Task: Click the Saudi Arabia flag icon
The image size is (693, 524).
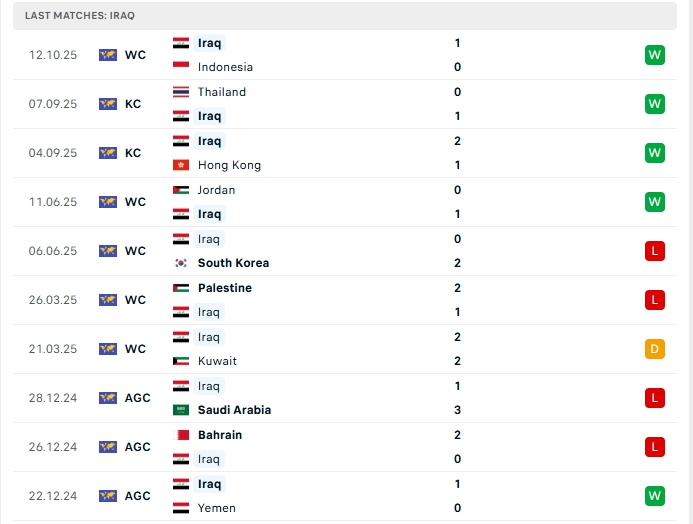Action: [x=181, y=410]
